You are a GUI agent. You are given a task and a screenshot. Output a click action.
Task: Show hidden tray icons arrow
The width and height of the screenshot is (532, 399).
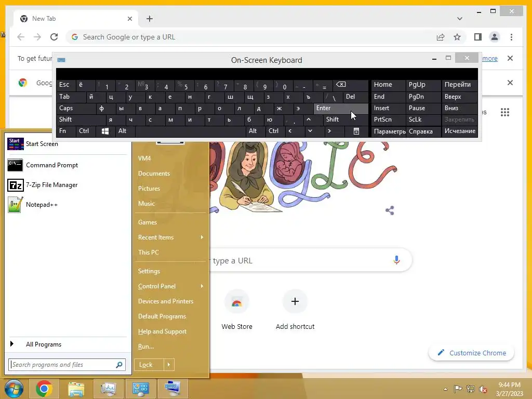pyautogui.click(x=445, y=389)
